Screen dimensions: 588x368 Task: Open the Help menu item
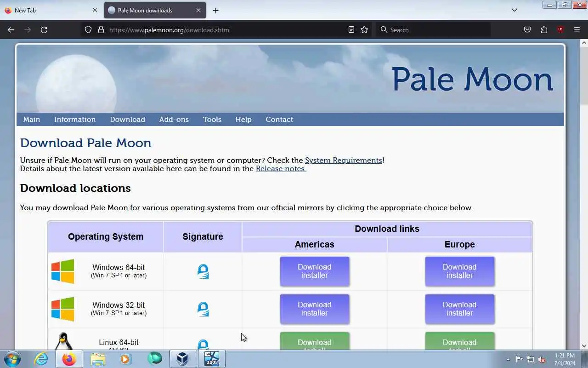click(243, 119)
